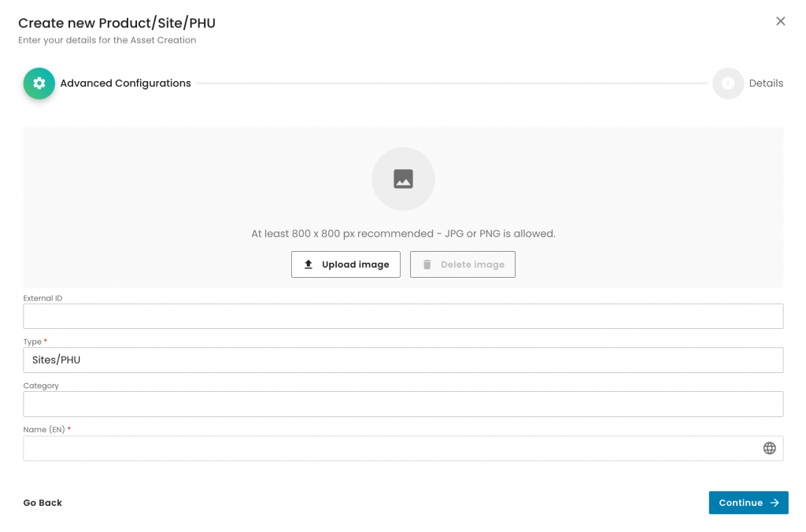Expand the Category dropdown field
This screenshot has height=532, width=806.
coord(403,405)
